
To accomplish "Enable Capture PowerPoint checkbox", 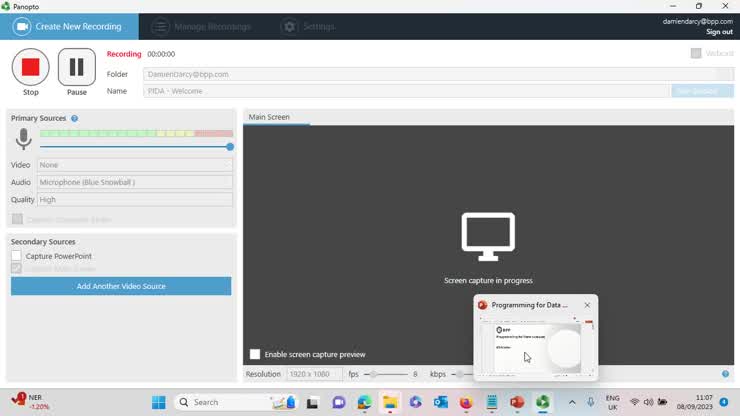I will click(x=17, y=255).
